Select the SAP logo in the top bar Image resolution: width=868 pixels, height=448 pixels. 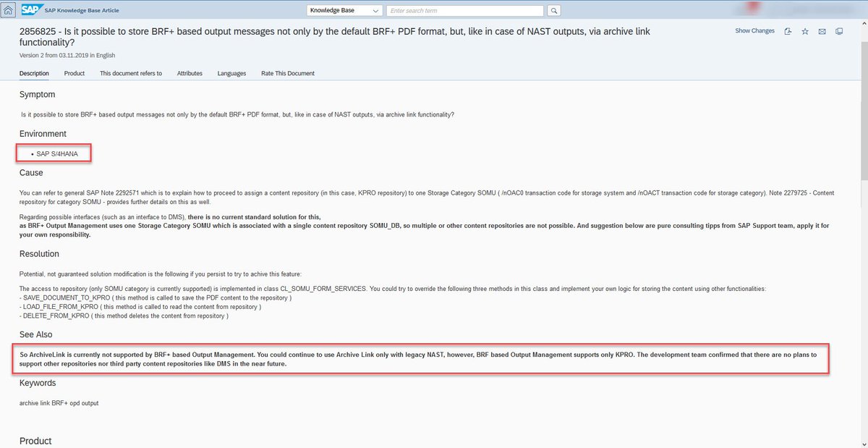(30, 9)
